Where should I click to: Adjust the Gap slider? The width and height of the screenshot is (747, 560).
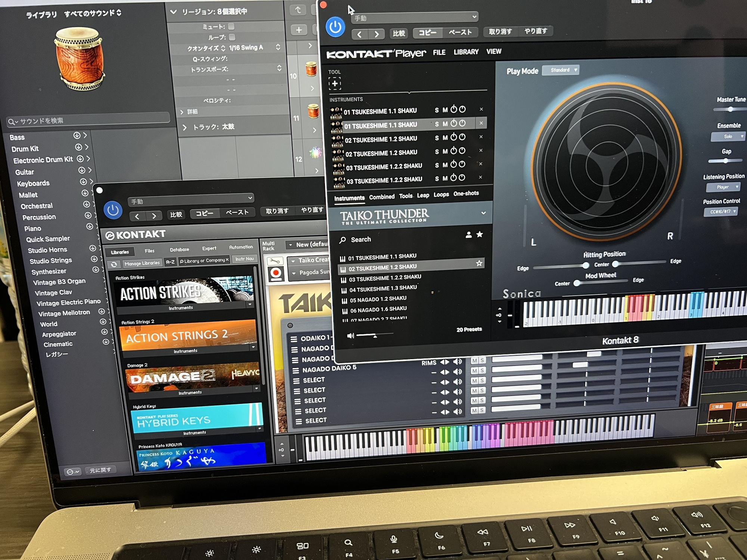pos(725,161)
